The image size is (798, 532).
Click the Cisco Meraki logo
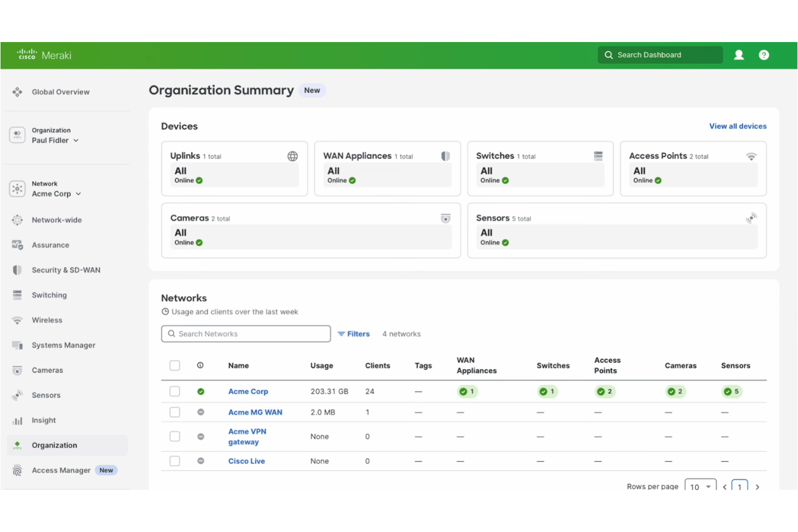(44, 55)
